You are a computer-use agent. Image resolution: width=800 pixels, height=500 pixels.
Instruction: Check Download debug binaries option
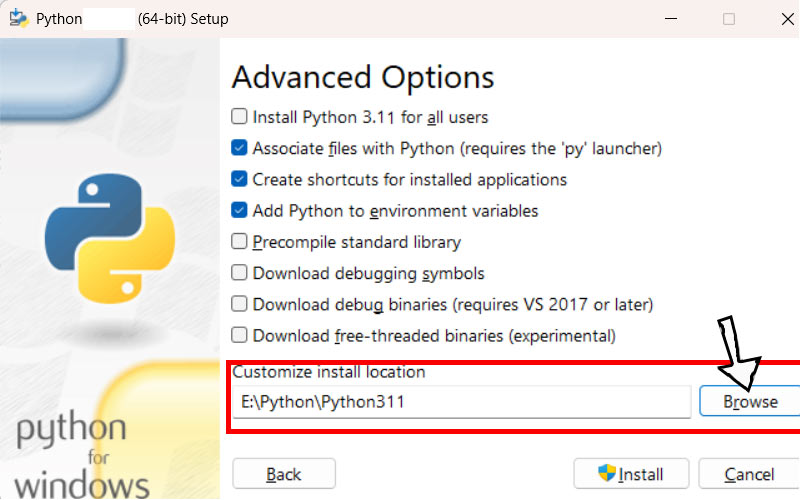[x=240, y=304]
